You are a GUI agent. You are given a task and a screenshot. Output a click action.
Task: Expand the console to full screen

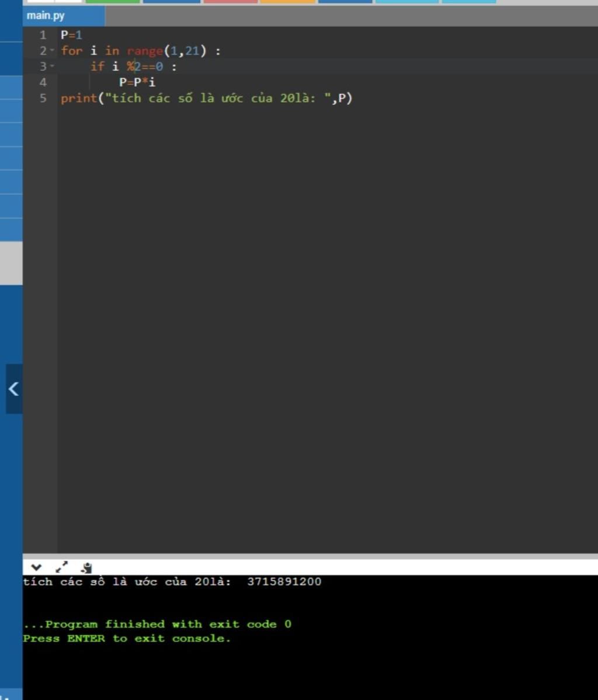pyautogui.click(x=61, y=567)
